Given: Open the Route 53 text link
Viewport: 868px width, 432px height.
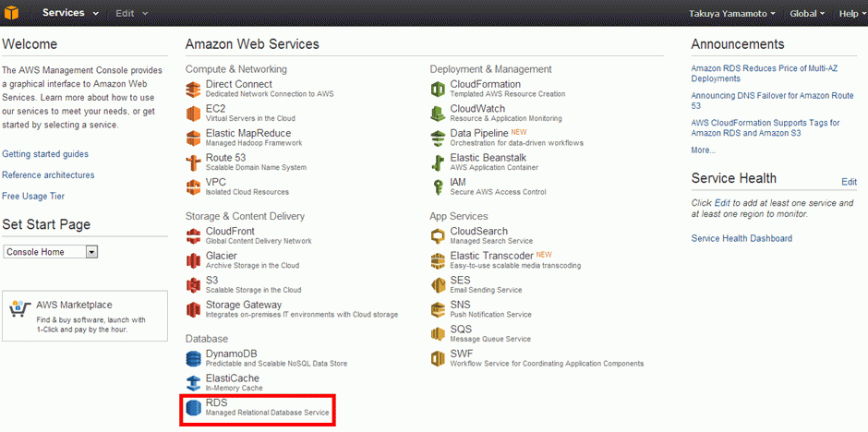Looking at the screenshot, I should click(226, 158).
